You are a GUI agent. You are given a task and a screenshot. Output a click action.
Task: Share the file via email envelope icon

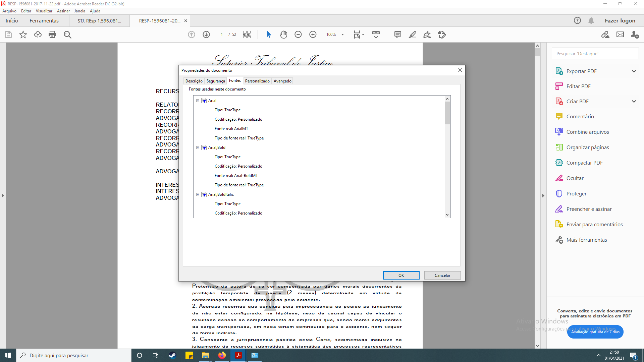[x=620, y=35]
